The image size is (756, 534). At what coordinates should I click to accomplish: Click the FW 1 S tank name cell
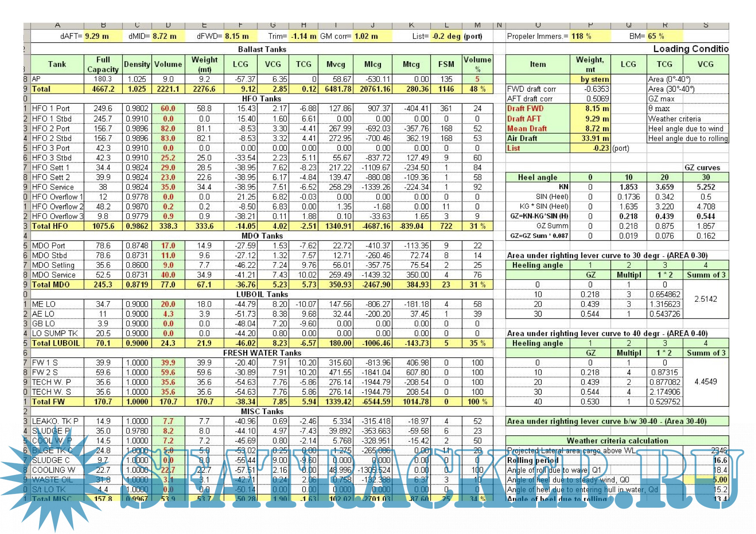pyautogui.click(x=57, y=363)
